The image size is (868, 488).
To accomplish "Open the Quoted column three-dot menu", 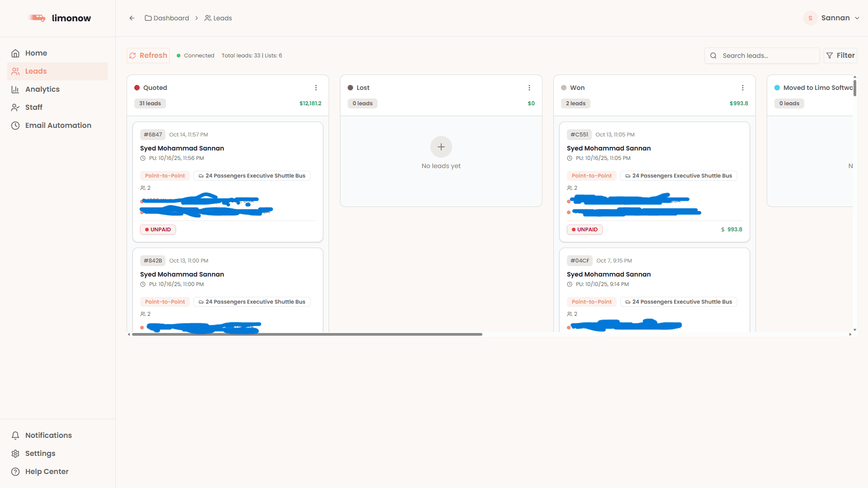I will (316, 88).
